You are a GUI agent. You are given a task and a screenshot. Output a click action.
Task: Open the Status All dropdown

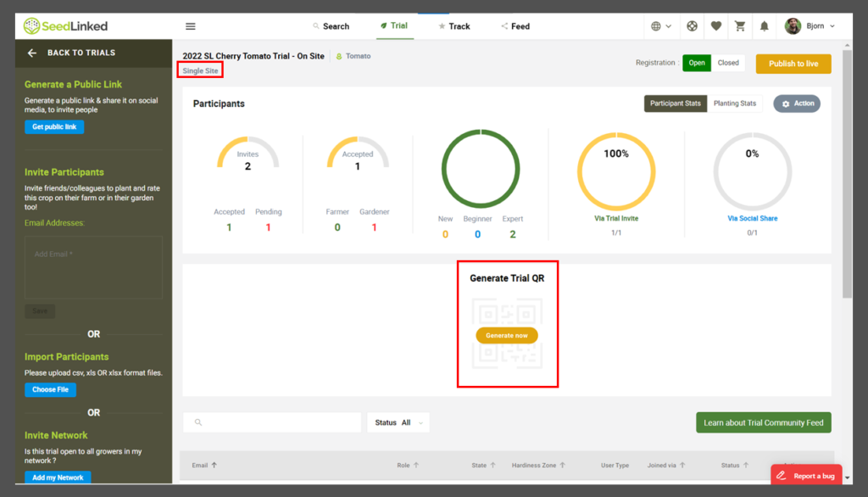[x=398, y=422]
